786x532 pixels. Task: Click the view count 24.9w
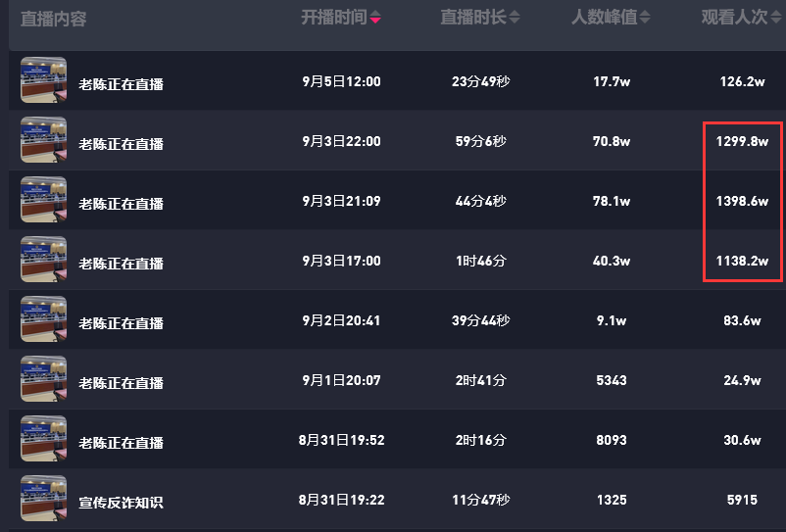point(743,380)
